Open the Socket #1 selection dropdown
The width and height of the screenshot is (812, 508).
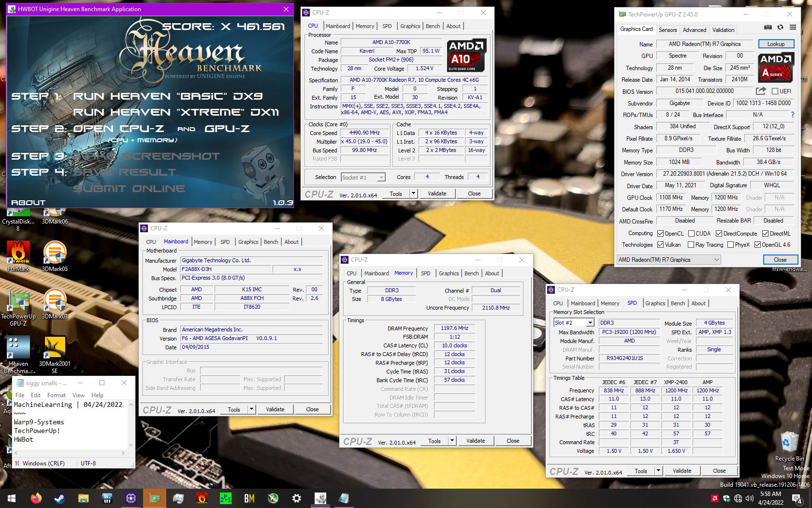pos(363,178)
